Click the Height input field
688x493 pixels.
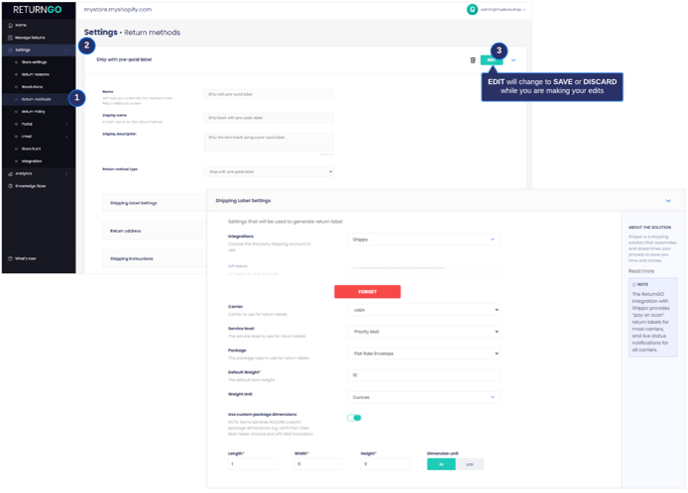[x=385, y=464]
